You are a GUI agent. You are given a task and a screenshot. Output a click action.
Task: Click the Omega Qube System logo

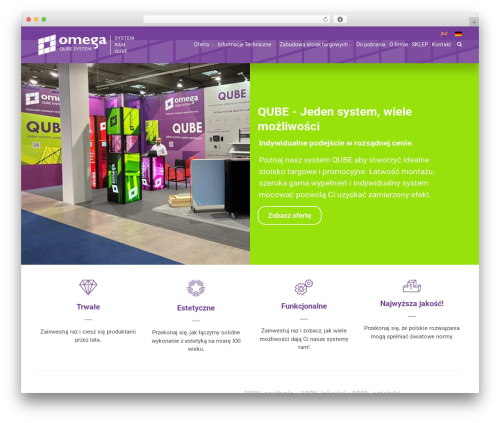72,44
